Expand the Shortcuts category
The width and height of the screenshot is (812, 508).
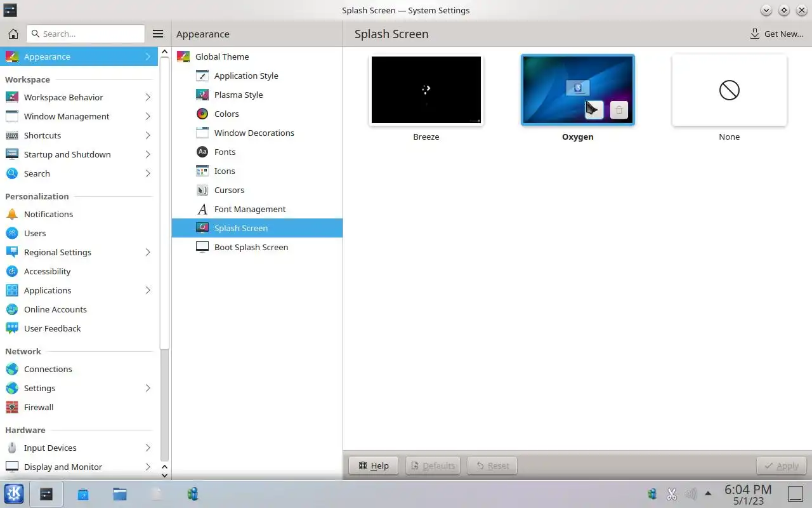click(x=148, y=135)
